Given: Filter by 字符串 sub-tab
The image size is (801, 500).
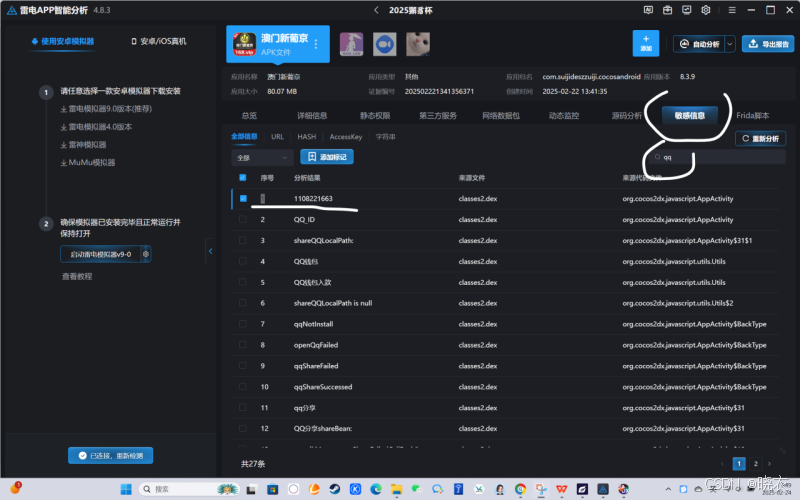Looking at the screenshot, I should 386,137.
